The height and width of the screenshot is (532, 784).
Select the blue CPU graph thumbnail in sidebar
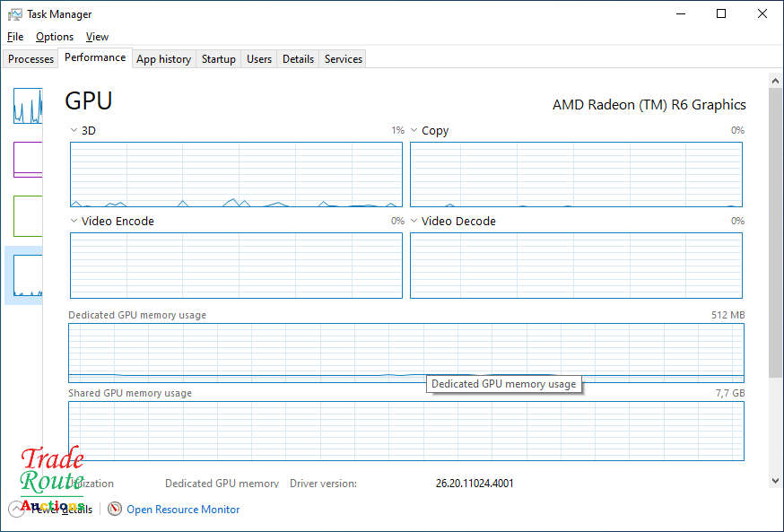click(x=28, y=106)
